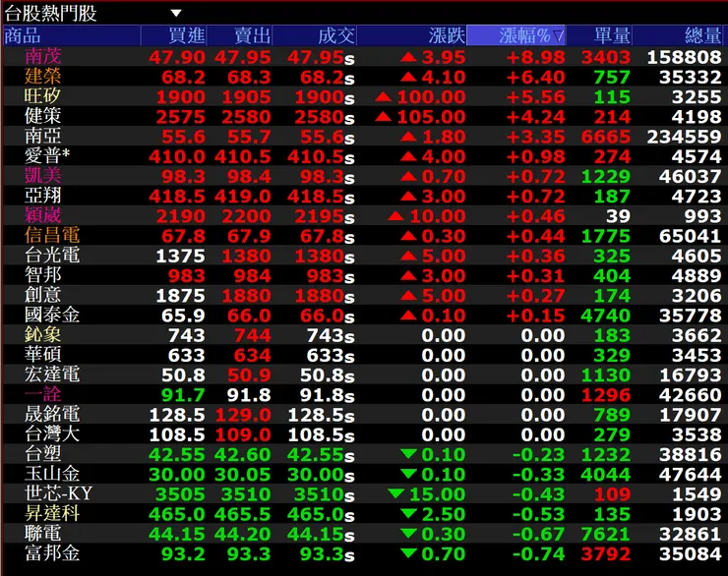Select the 凱美 stock name
Viewport: 728px width, 576px height.
[x=42, y=176]
